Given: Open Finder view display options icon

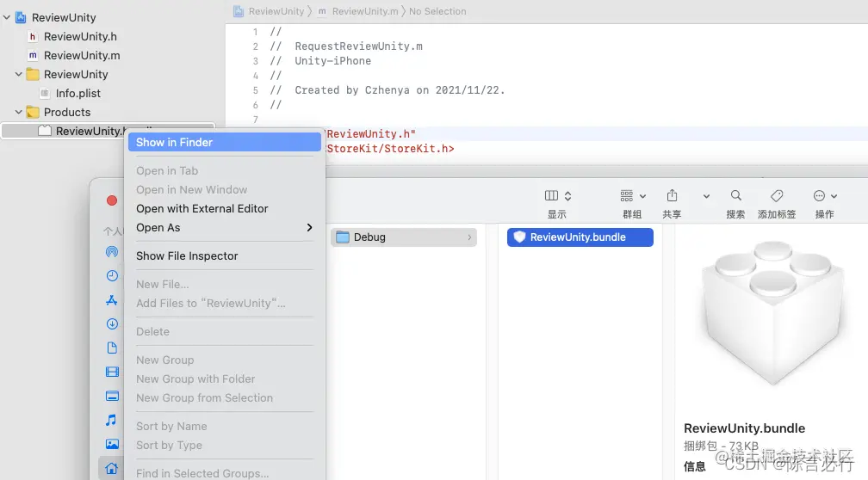Looking at the screenshot, I should coord(557,196).
